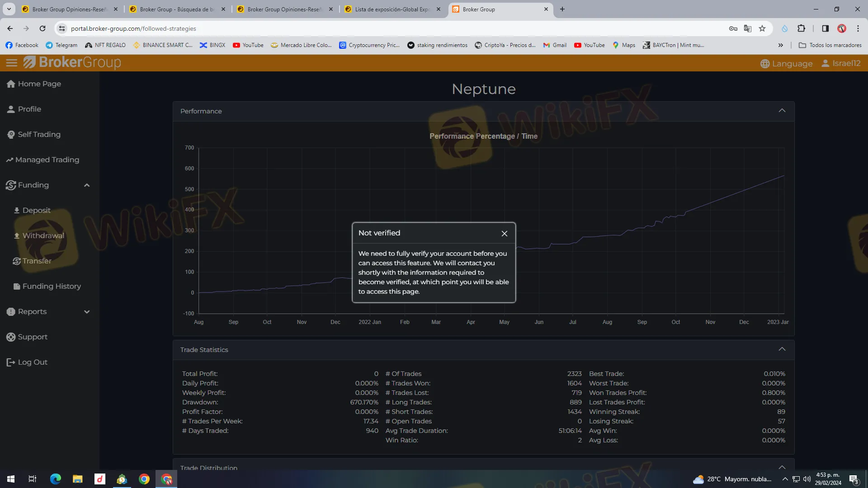Go to Home Page in sidebar
The image size is (868, 488).
click(x=34, y=84)
